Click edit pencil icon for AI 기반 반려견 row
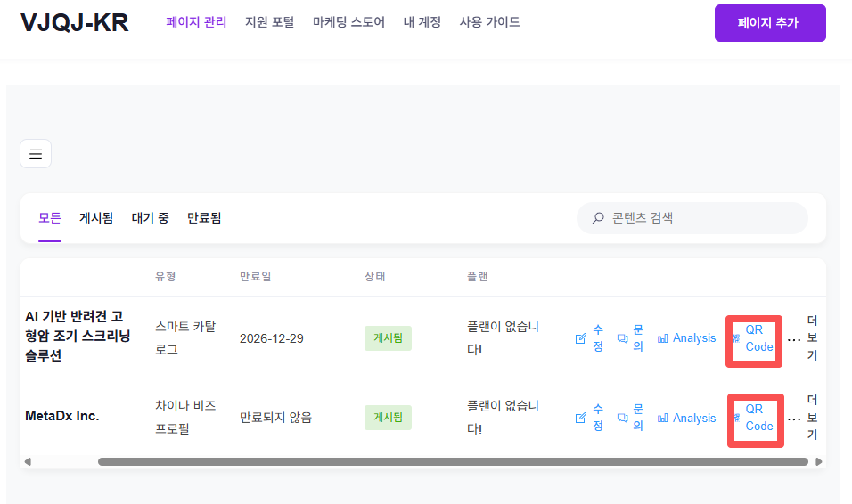This screenshot has width=852, height=504. [581, 338]
